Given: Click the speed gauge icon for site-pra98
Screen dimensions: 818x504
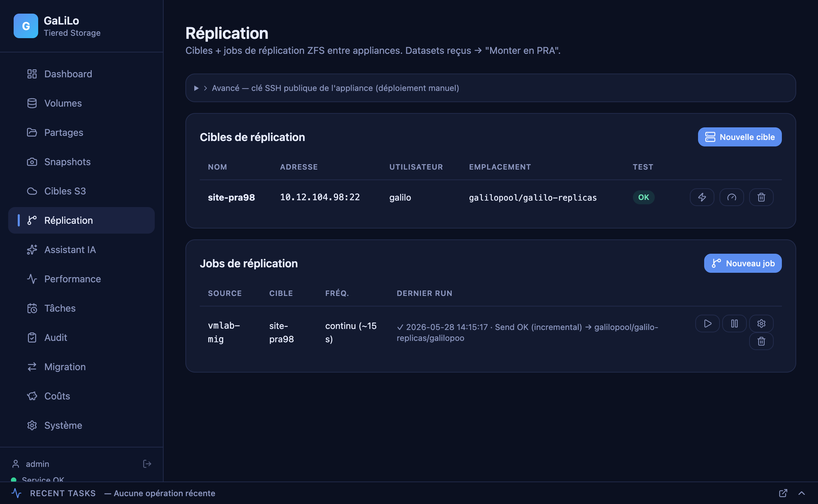Looking at the screenshot, I should pyautogui.click(x=731, y=197).
